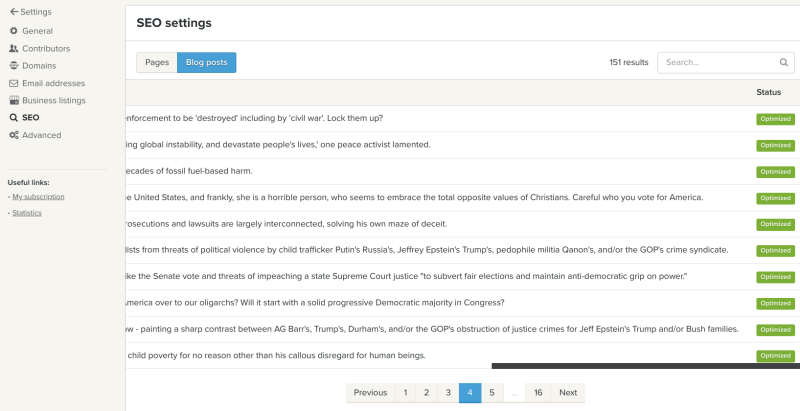The image size is (800, 411).
Task: Focus the Search input field
Action: [716, 62]
